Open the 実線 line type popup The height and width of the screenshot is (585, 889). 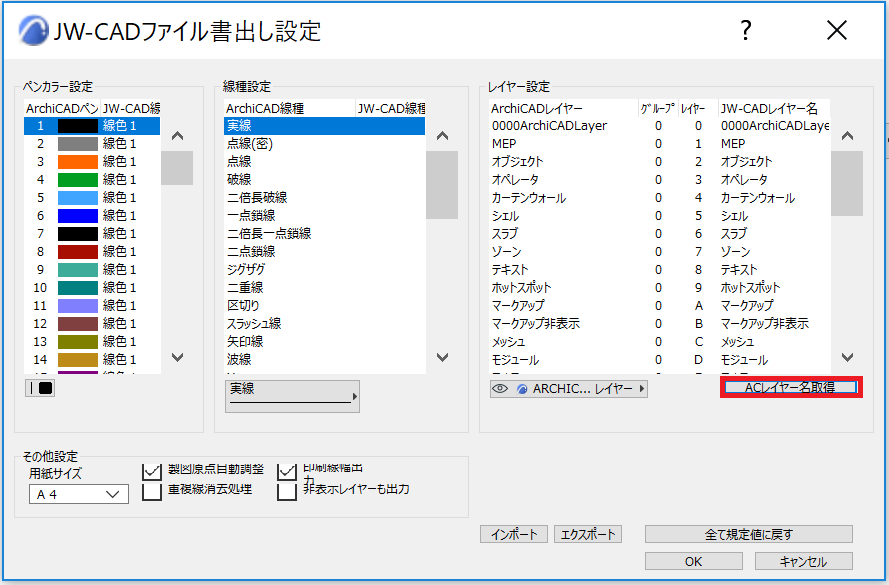click(292, 396)
